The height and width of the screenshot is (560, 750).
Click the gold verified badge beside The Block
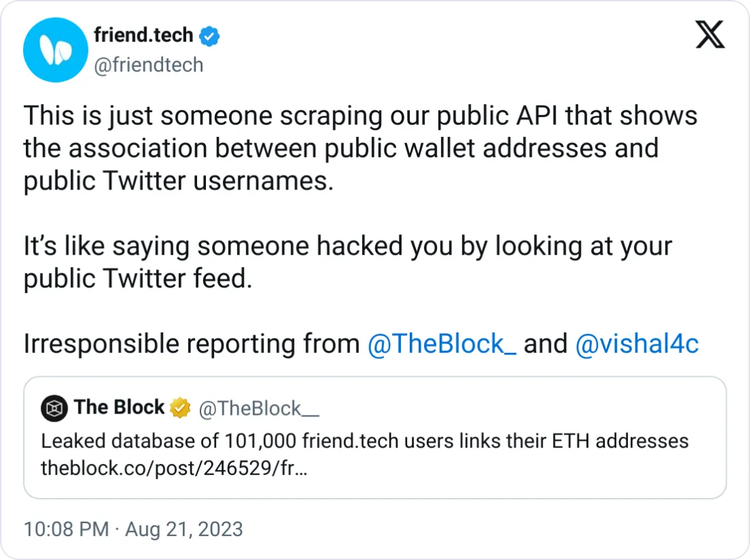[180, 408]
